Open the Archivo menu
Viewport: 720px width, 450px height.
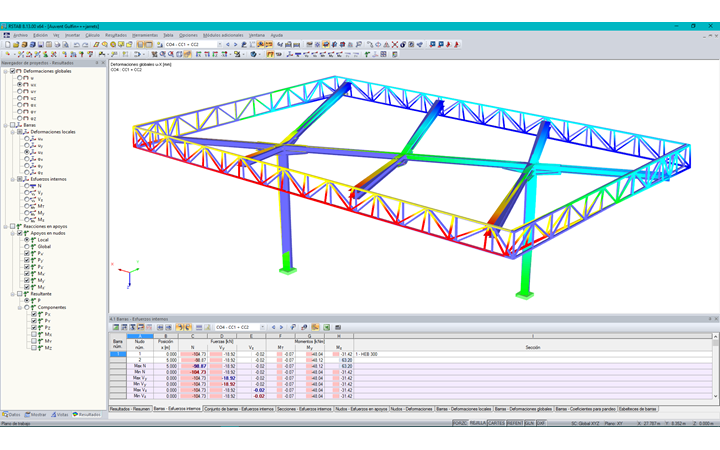[20, 35]
